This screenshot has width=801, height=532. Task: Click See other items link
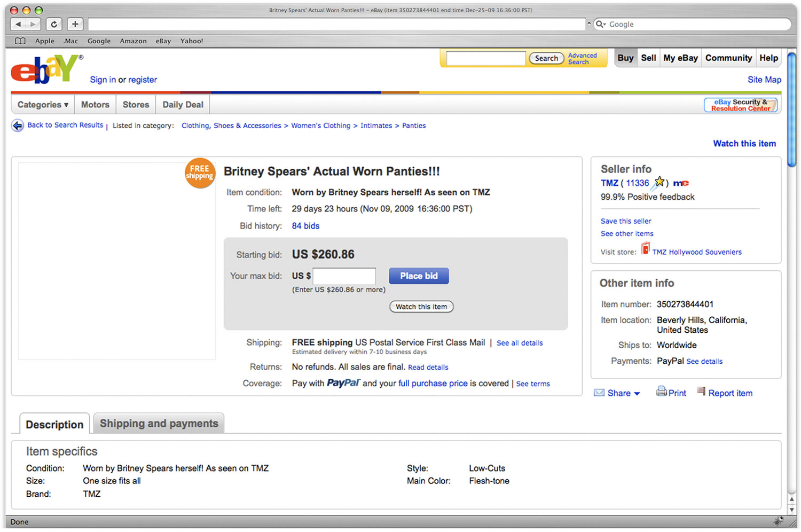[x=627, y=233]
